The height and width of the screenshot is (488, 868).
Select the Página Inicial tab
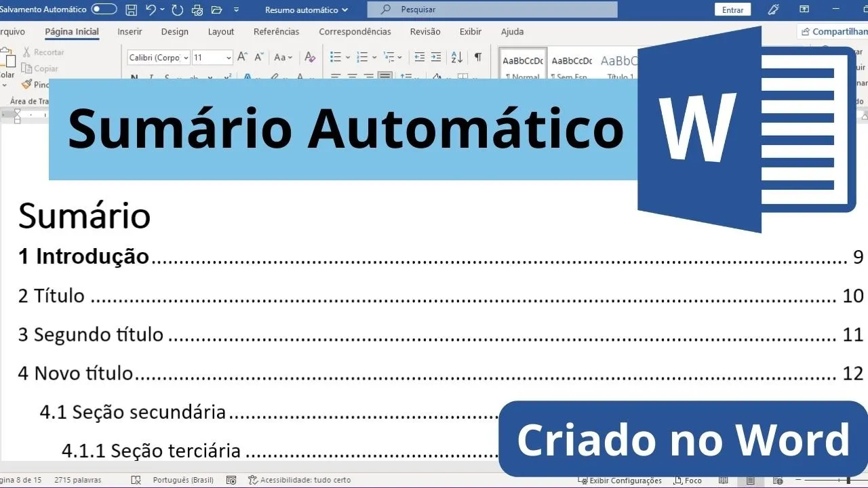(72, 31)
